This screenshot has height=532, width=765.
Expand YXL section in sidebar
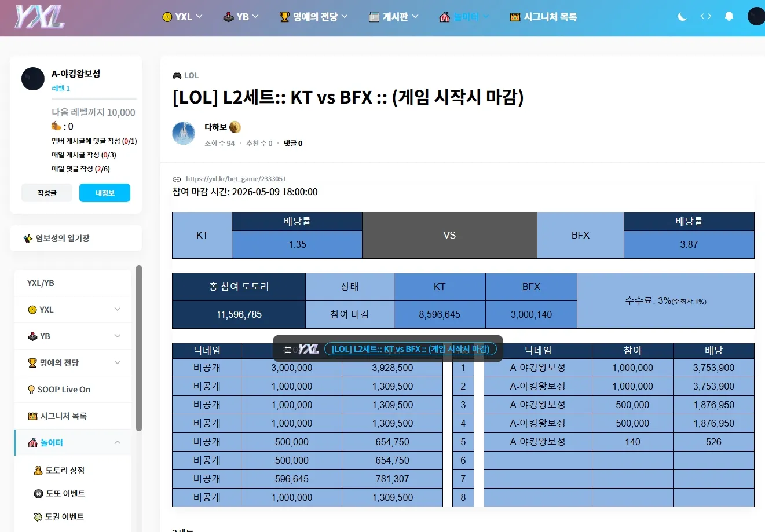tap(73, 310)
